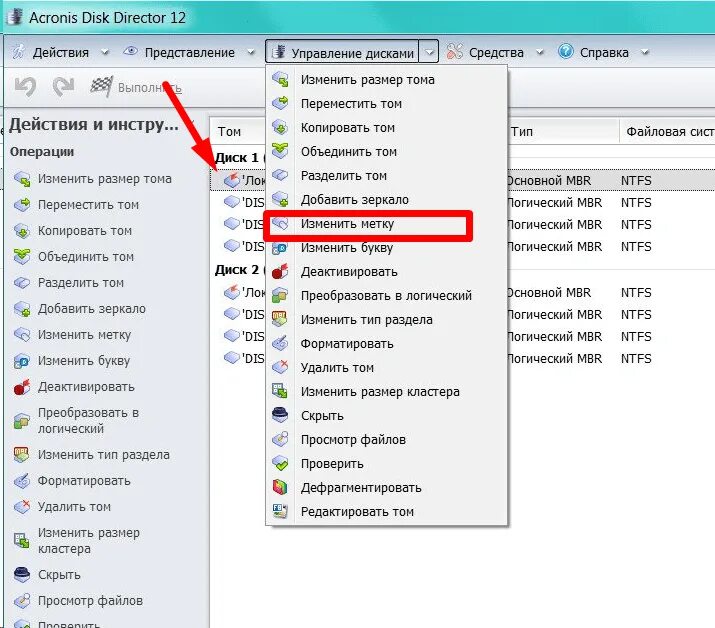This screenshot has width=715, height=628.
Task: Click add mirror icon in dropdown menu
Action: (x=280, y=199)
